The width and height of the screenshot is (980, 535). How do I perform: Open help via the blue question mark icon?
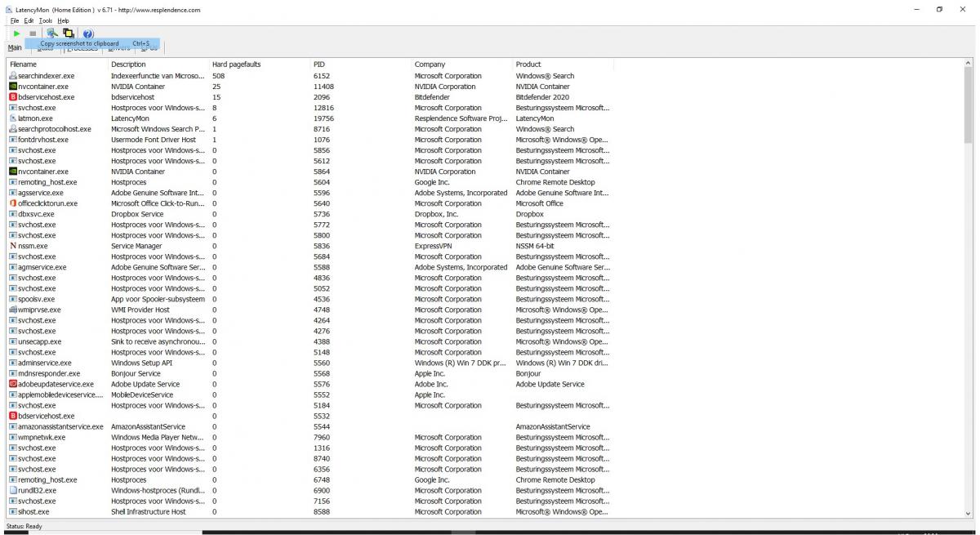88,33
